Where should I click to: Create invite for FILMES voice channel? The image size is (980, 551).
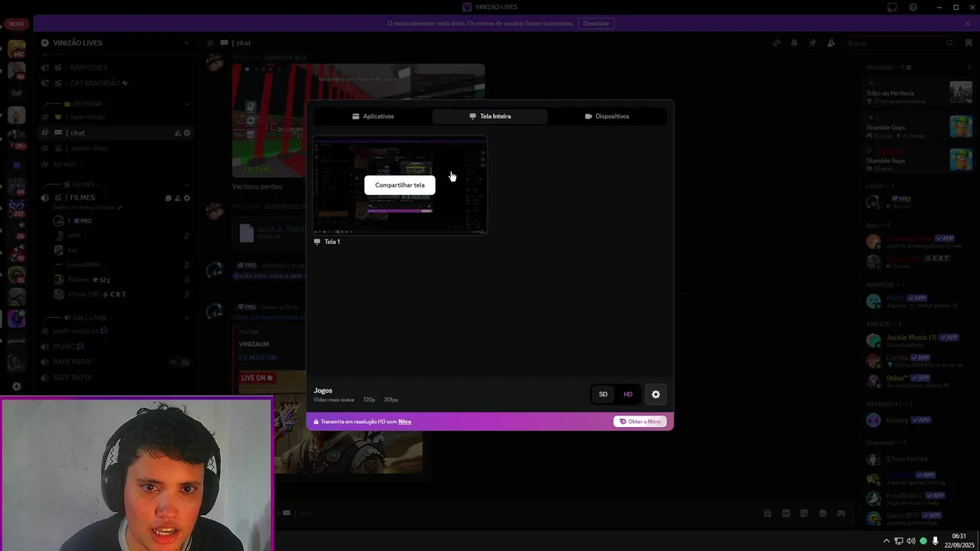click(178, 198)
